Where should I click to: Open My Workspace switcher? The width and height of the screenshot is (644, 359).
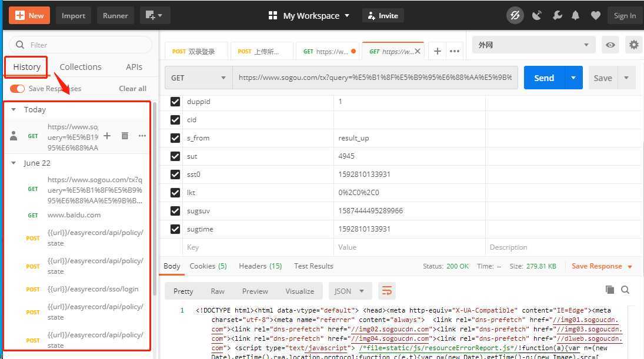[309, 16]
